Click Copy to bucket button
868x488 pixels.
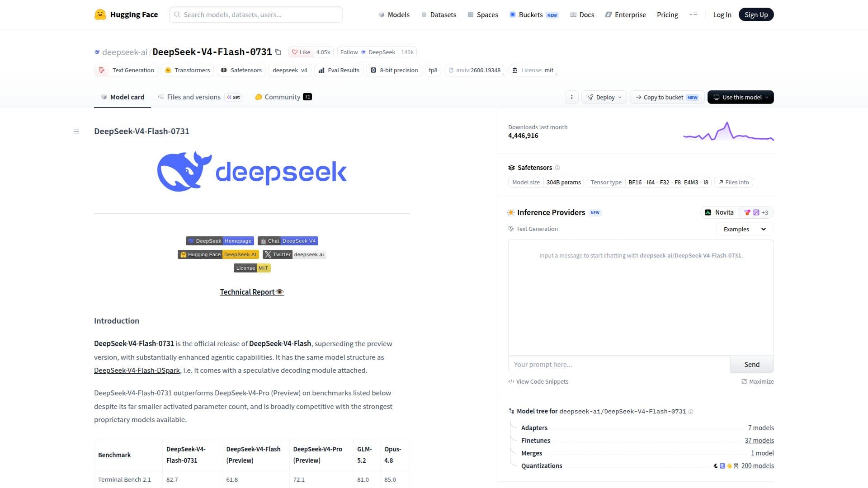[667, 97]
